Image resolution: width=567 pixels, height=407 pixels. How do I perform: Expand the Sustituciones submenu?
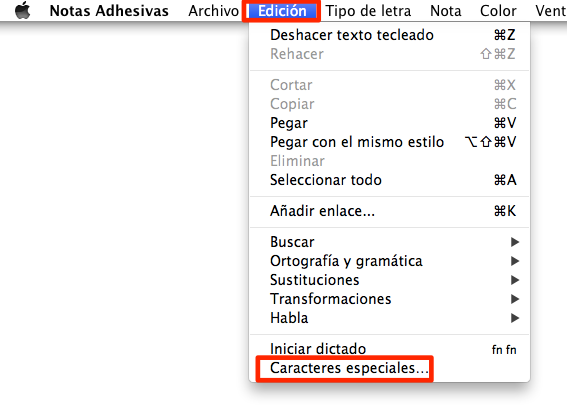(x=389, y=280)
